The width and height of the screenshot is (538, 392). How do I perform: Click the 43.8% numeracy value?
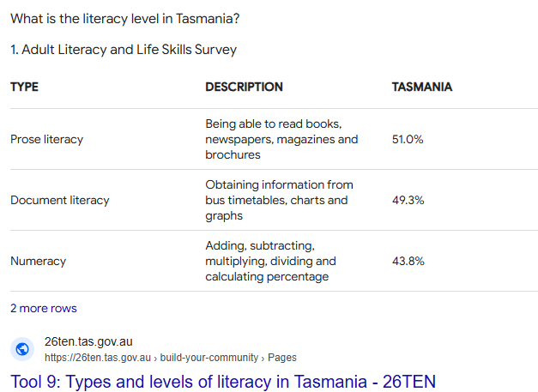[x=408, y=261]
